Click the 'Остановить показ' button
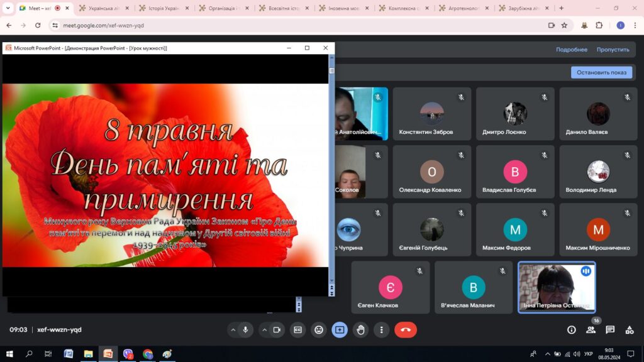This screenshot has height=362, width=644. 601,72
